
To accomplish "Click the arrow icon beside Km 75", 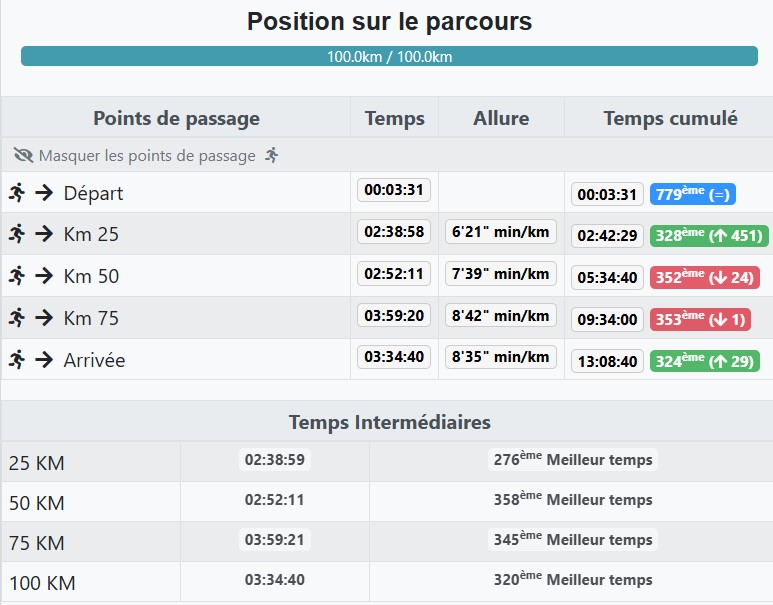I will pos(44,318).
